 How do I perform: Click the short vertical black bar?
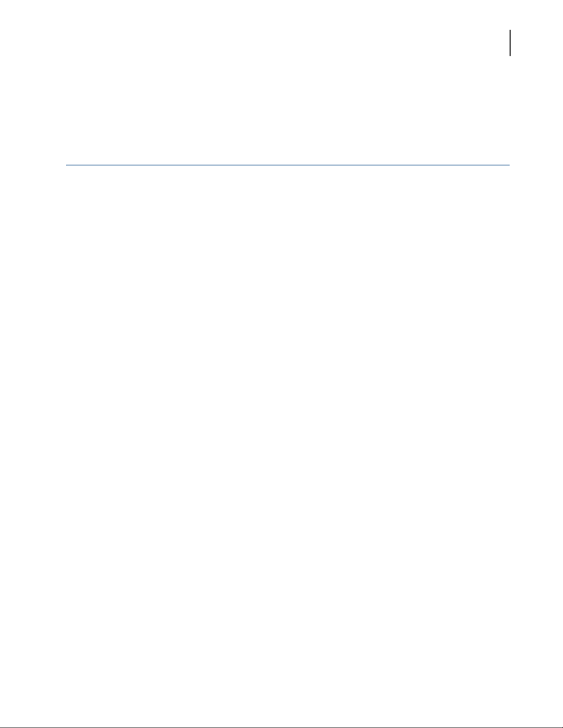[x=510, y=43]
